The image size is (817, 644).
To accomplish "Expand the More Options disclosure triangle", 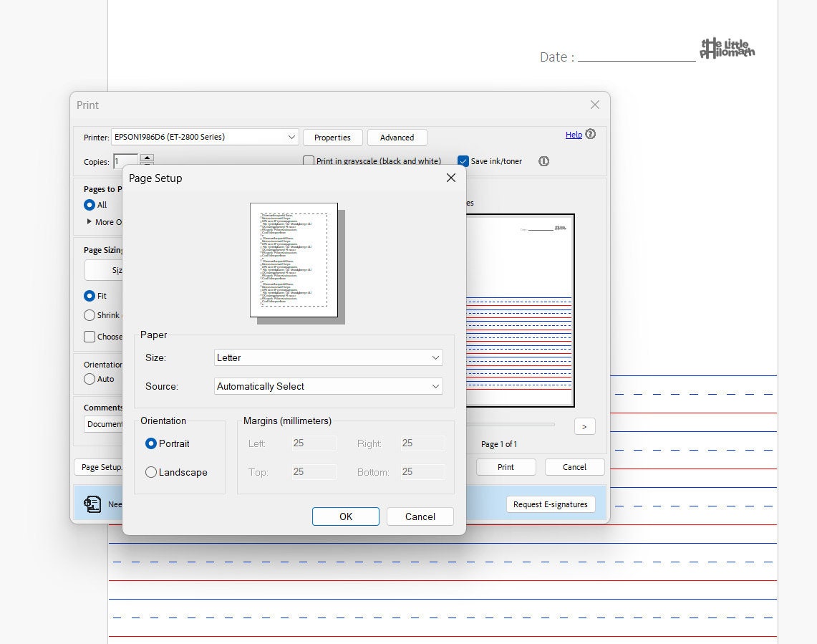I will 89,221.
